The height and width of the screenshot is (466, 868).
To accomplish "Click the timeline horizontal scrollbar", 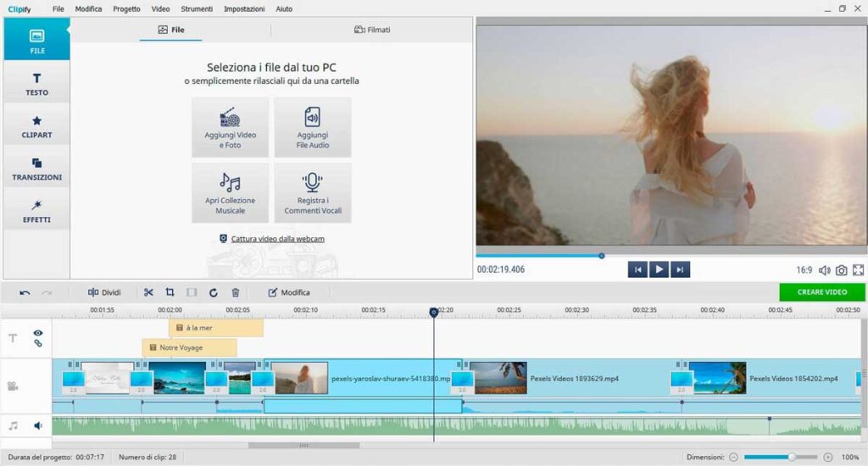I will click(304, 445).
